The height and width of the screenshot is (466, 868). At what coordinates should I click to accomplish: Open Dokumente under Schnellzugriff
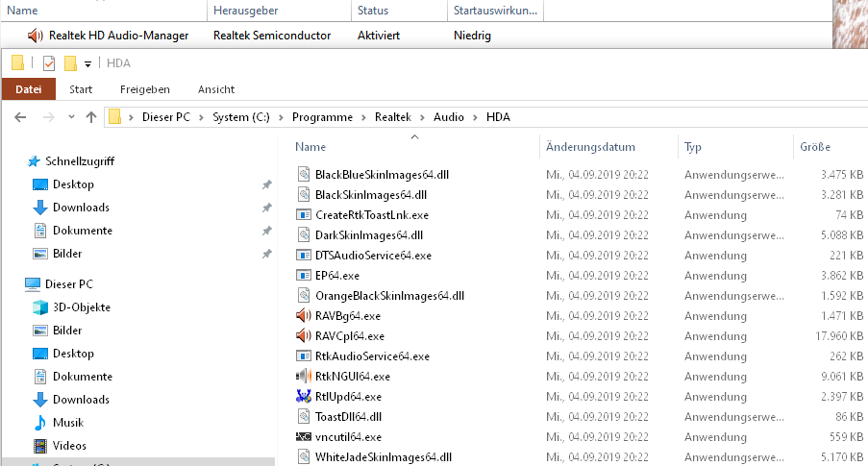[x=83, y=231]
